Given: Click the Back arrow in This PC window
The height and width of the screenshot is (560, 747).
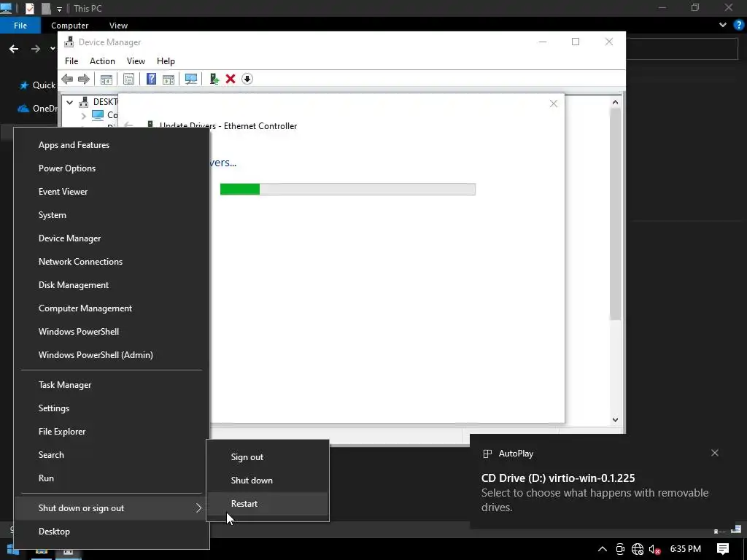Looking at the screenshot, I should (x=14, y=49).
